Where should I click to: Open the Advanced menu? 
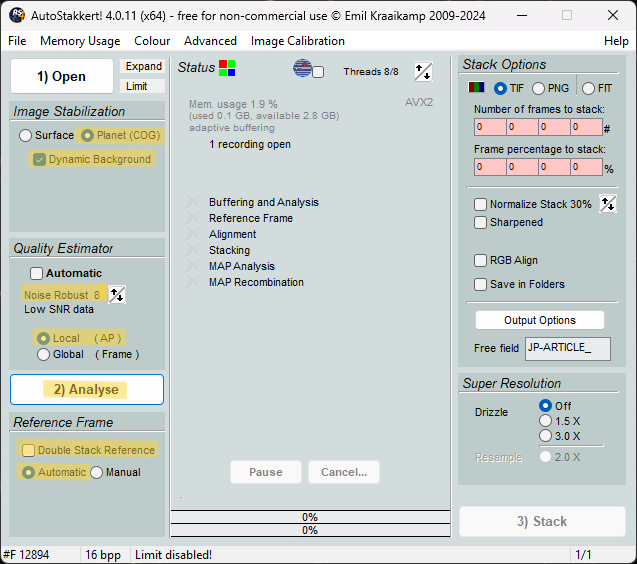210,41
